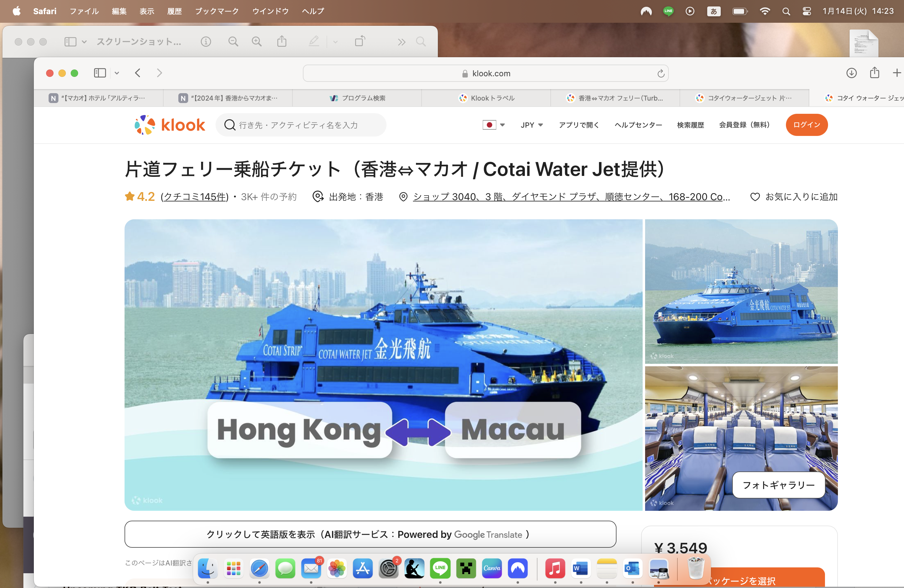This screenshot has height=588, width=904.
Task: Open 履歴 menu
Action: coord(175,11)
